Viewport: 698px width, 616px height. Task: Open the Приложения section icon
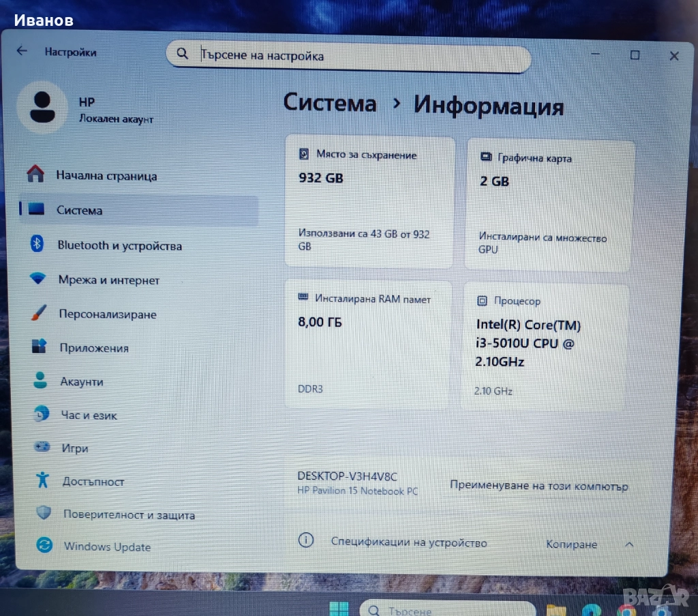[39, 347]
